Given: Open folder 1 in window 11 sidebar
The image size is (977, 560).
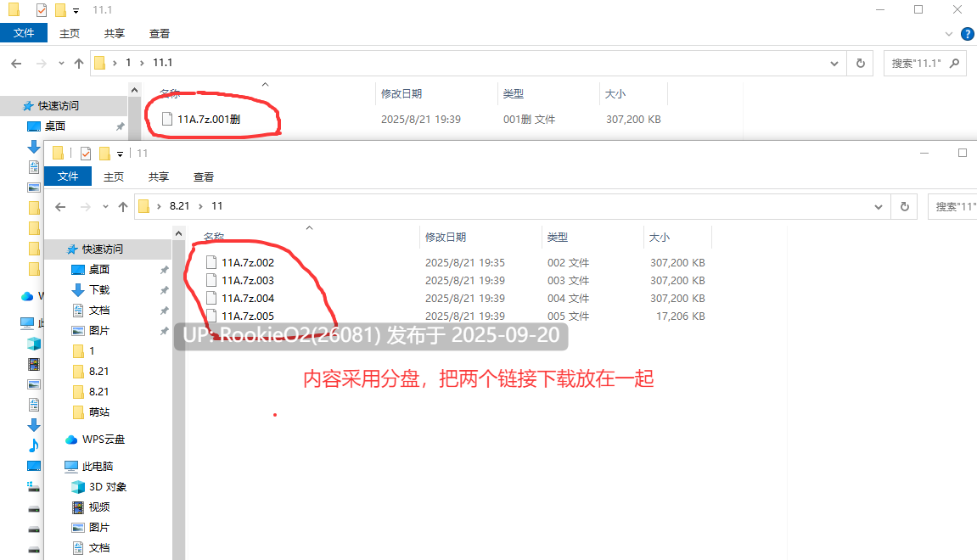Looking at the screenshot, I should tap(92, 350).
